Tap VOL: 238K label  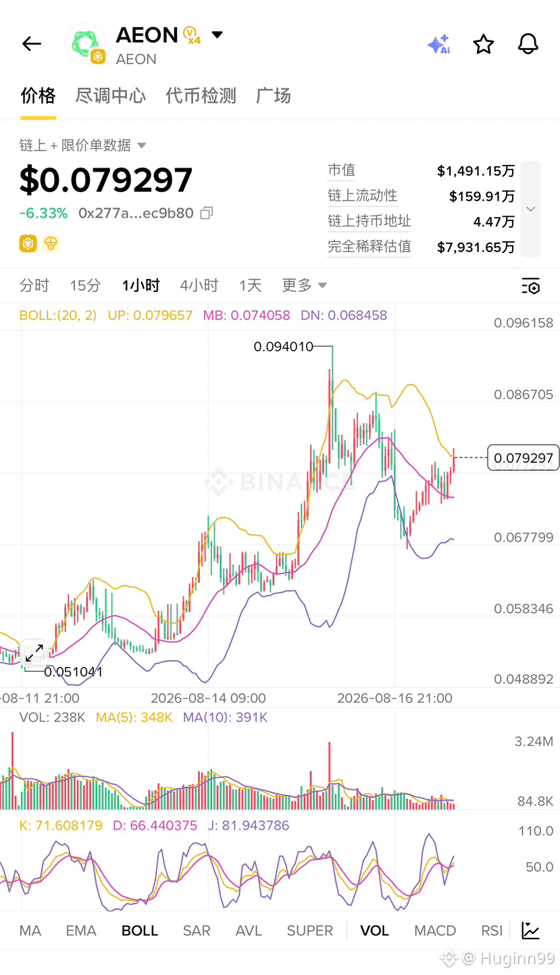[53, 718]
